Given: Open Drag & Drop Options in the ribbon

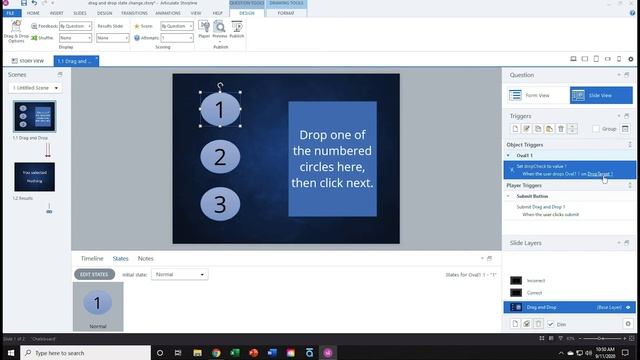Looking at the screenshot, I should pyautogui.click(x=16, y=32).
